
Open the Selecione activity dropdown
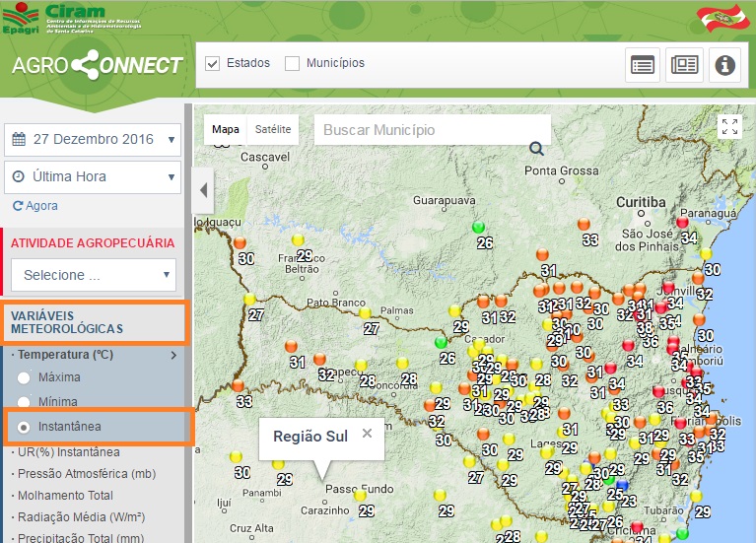click(x=94, y=275)
